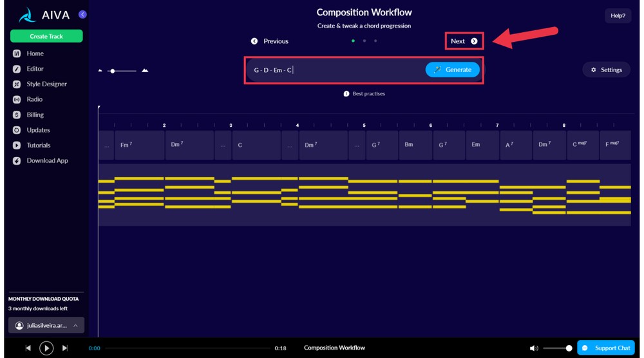Open the Settings panel
The width and height of the screenshot is (644, 358).
point(606,70)
